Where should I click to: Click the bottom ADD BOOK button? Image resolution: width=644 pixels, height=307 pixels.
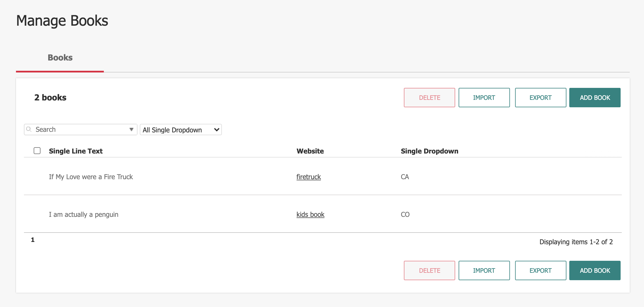[x=595, y=270]
